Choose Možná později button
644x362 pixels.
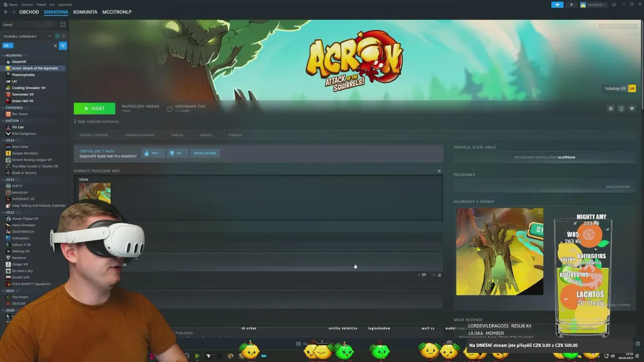[x=205, y=153]
